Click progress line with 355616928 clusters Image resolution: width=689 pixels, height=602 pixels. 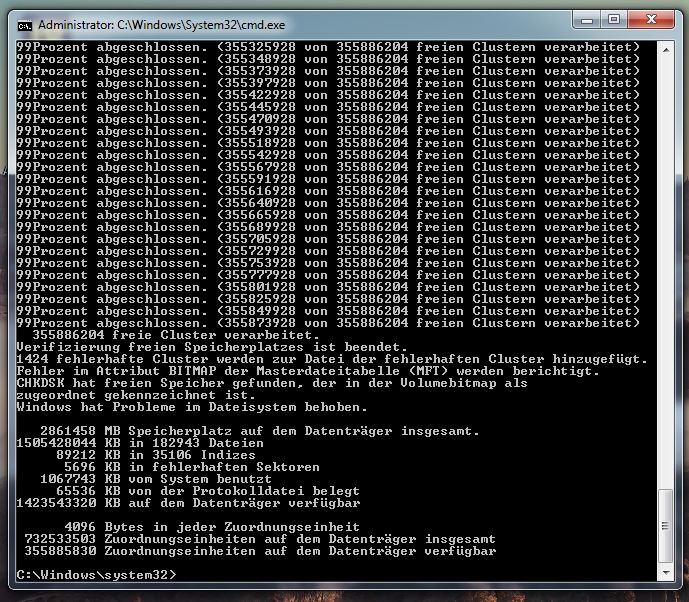pyautogui.click(x=328, y=191)
